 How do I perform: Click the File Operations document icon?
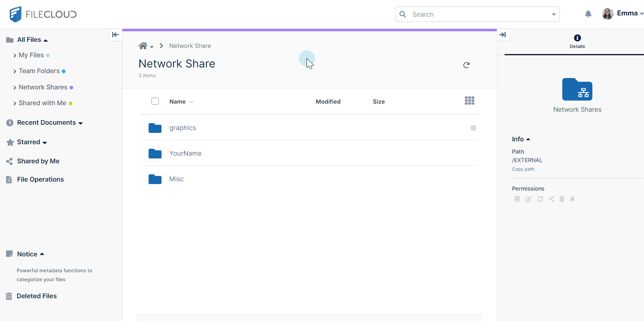pyautogui.click(x=9, y=180)
